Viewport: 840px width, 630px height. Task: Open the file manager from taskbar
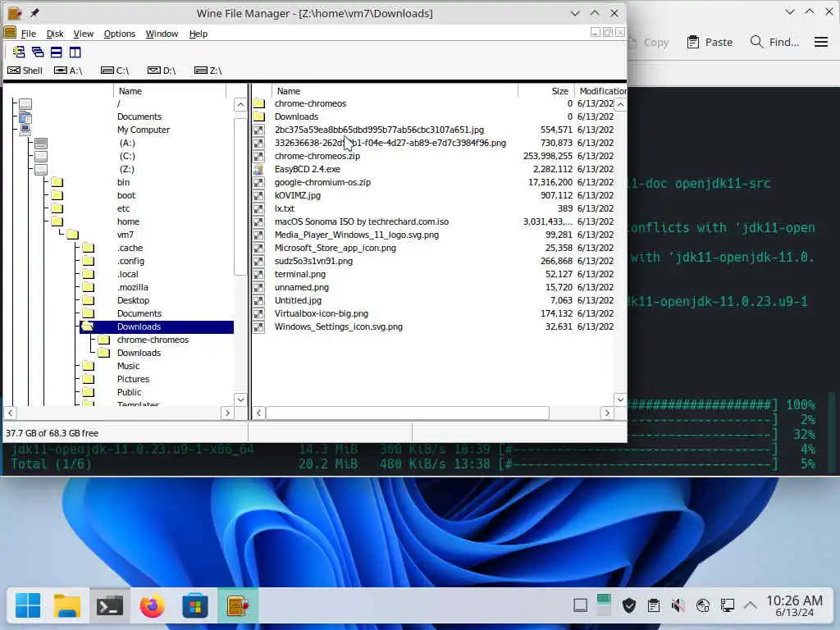(67, 606)
